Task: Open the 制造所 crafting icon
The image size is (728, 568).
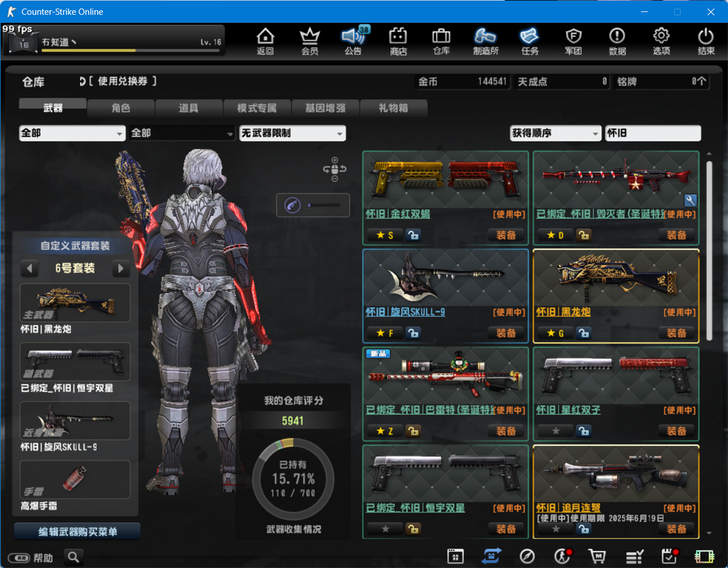Action: coord(485,41)
